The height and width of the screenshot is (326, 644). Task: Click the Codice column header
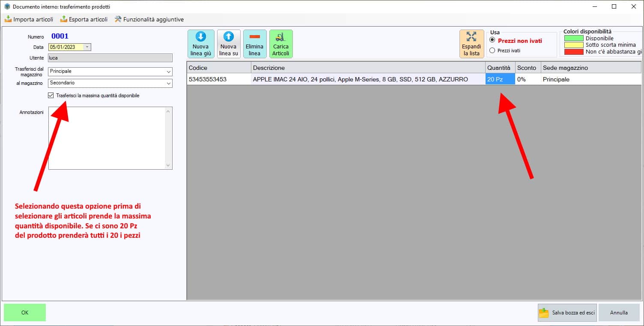(x=219, y=68)
